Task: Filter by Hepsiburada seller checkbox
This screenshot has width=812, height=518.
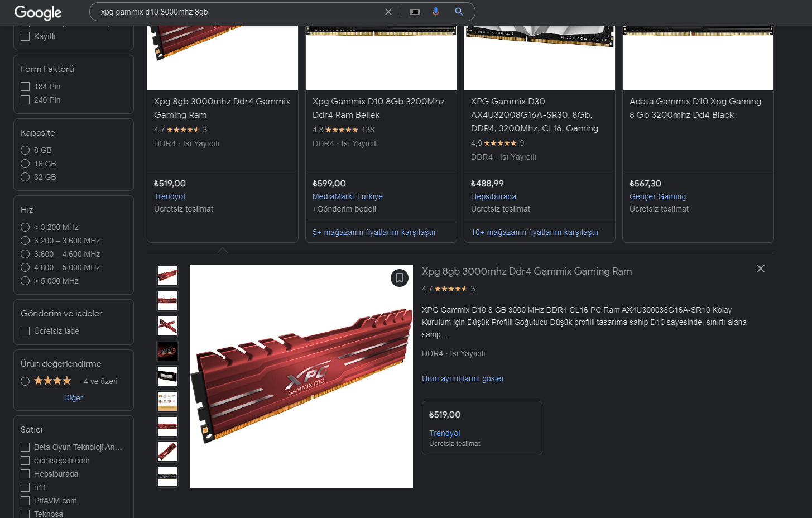Action: point(25,474)
